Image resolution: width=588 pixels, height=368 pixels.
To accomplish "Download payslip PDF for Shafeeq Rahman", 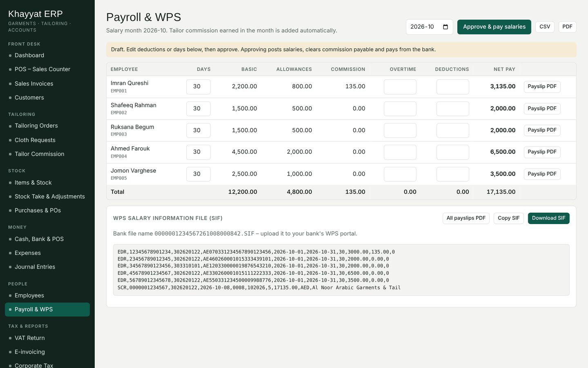I will 542,109.
